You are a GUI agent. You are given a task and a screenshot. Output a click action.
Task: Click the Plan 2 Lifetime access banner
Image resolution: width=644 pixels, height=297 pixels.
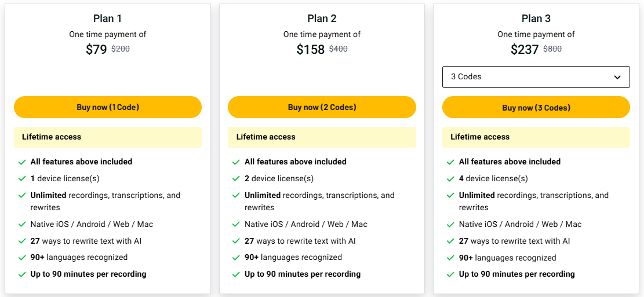click(322, 137)
